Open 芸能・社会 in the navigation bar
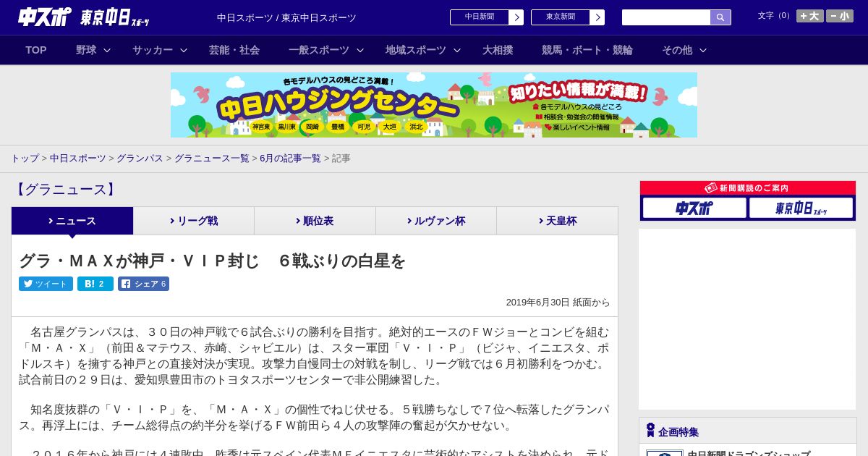Viewport: 868px width, 456px height. pyautogui.click(x=234, y=50)
